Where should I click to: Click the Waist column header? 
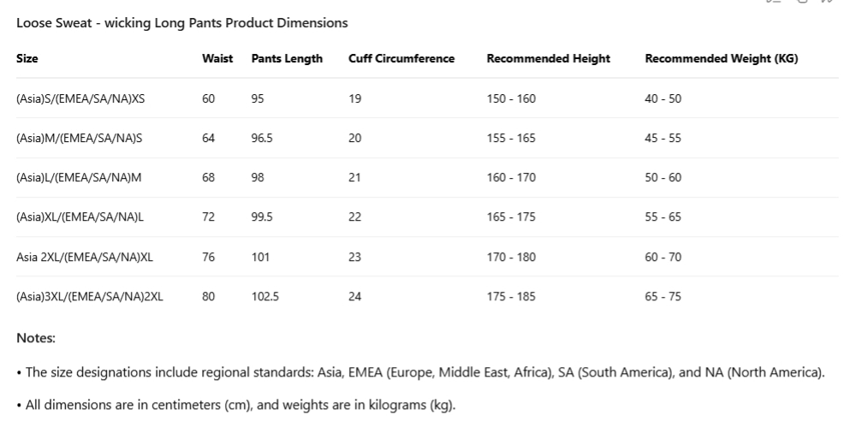pyautogui.click(x=217, y=59)
